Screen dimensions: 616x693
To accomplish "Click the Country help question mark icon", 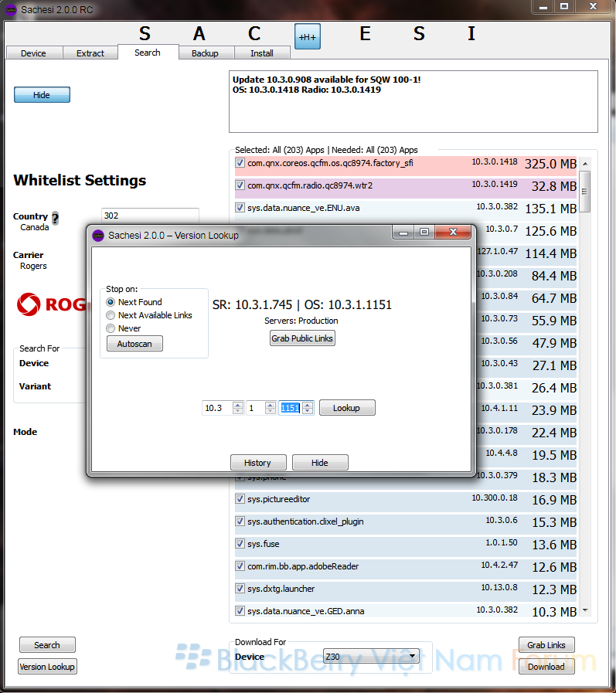I will click(x=56, y=219).
